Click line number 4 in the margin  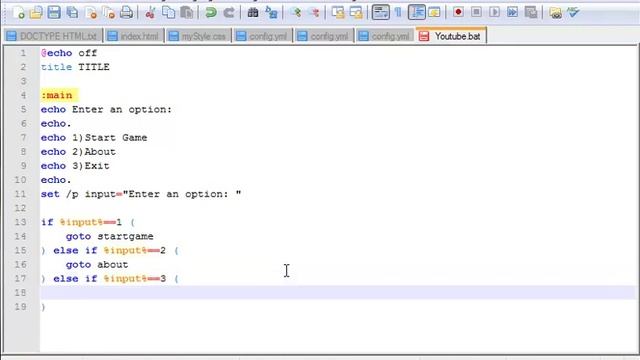point(23,96)
